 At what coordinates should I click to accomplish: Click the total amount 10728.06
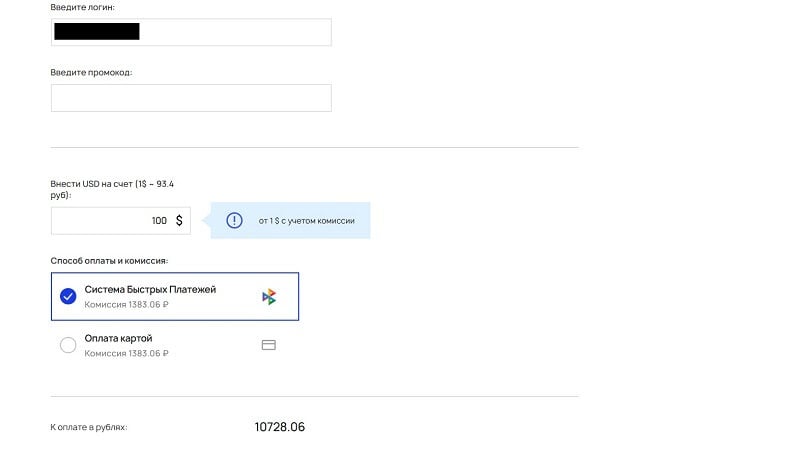[x=280, y=427]
